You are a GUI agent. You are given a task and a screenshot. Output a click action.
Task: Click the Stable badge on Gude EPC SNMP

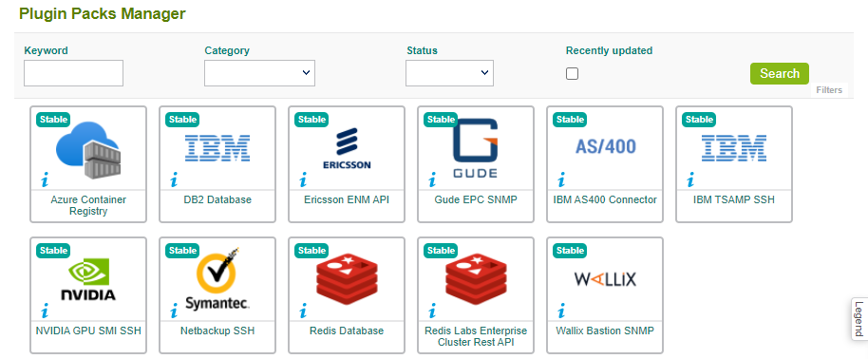pos(442,119)
